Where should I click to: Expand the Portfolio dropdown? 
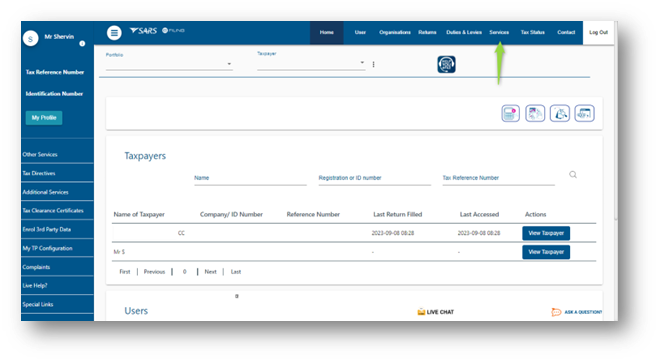tap(169, 64)
